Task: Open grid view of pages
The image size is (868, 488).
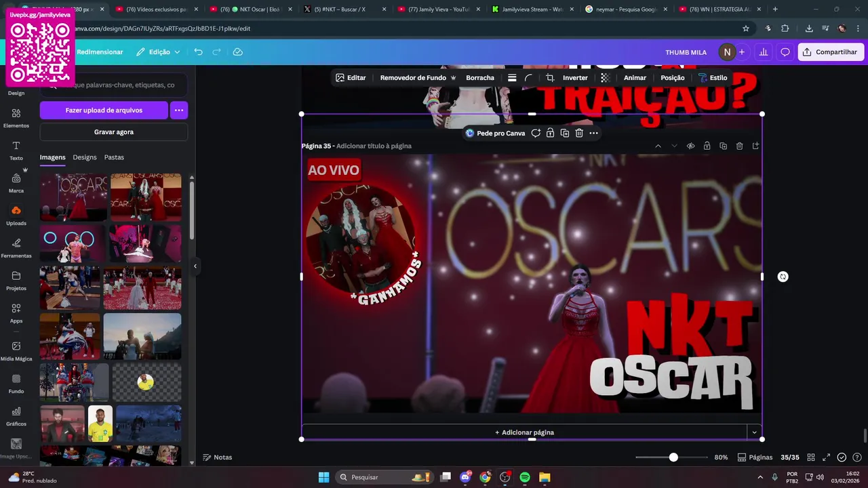Action: [x=811, y=457]
